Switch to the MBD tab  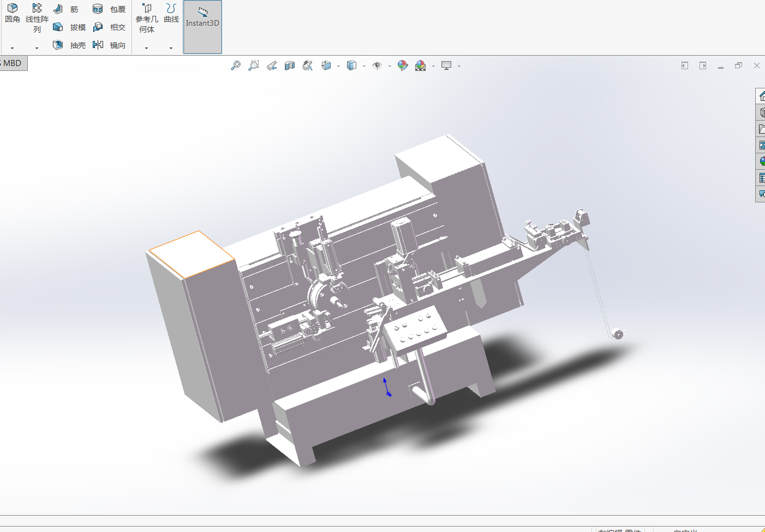[13, 63]
